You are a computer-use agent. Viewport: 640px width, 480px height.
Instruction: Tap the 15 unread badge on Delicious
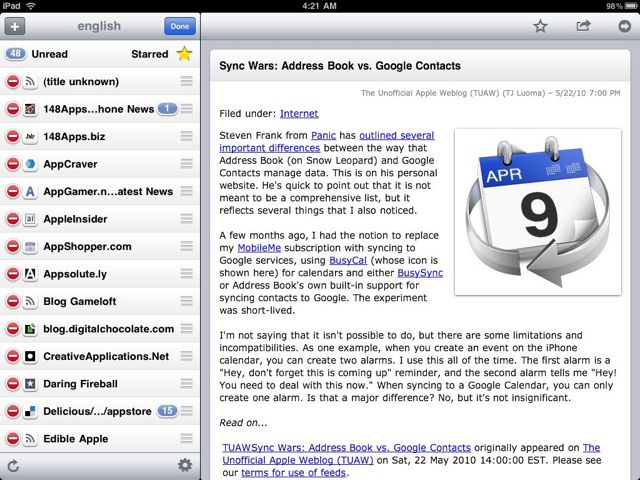pos(167,411)
